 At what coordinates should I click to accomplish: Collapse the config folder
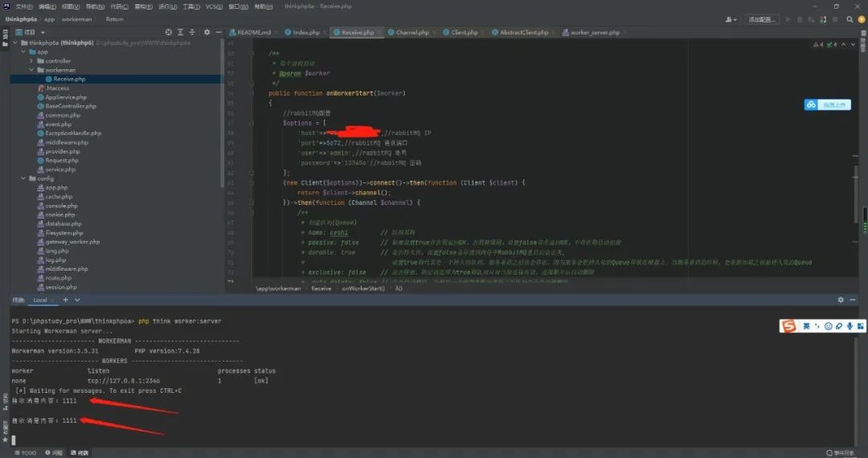pos(23,178)
